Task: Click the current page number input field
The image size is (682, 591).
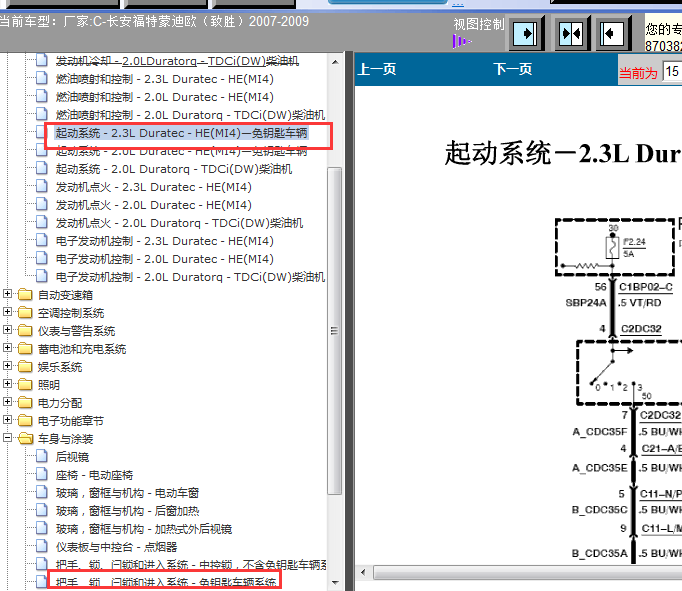Action: (x=670, y=72)
